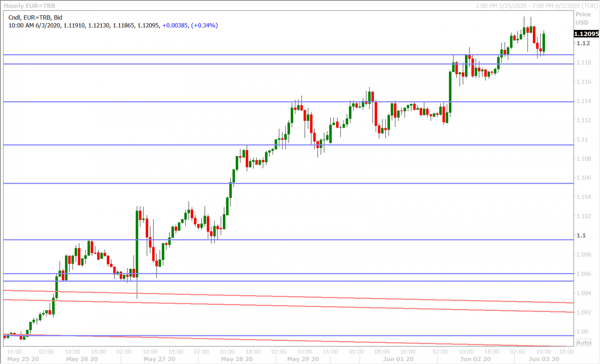Click the 1.09 label on the price axis

click(x=582, y=332)
